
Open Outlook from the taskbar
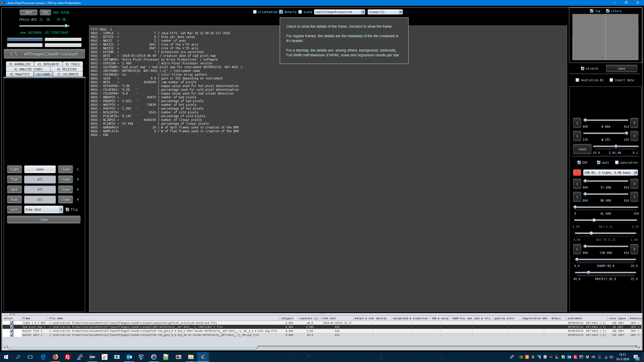tap(129, 357)
